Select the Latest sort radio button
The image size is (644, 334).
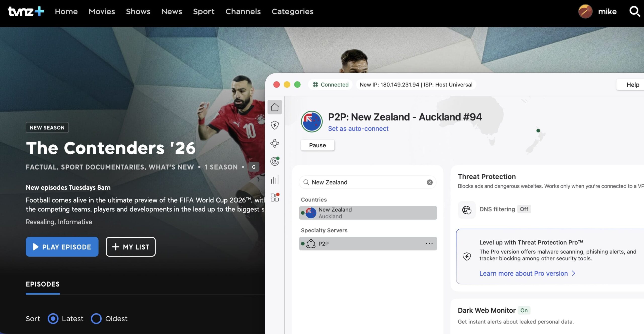pos(53,319)
